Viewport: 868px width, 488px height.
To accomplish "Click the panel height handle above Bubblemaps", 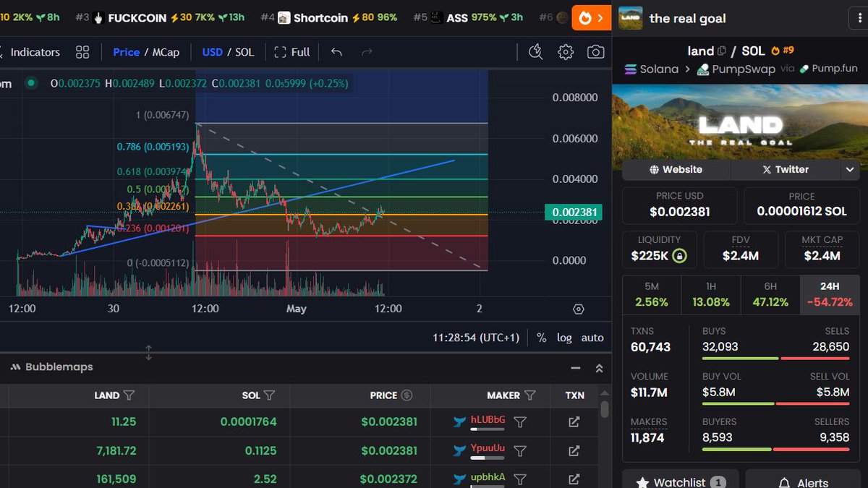I will 149,353.
